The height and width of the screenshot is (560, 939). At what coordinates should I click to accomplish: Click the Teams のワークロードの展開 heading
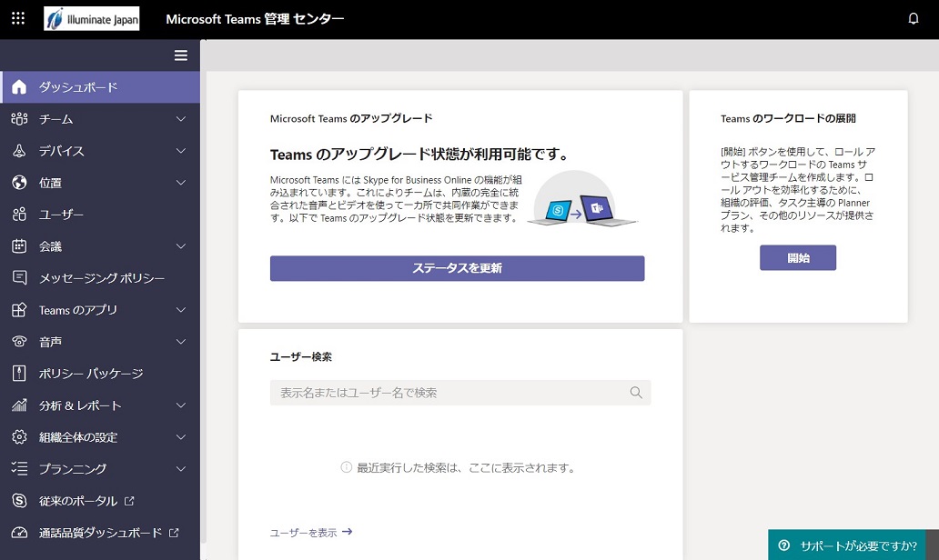point(788,118)
